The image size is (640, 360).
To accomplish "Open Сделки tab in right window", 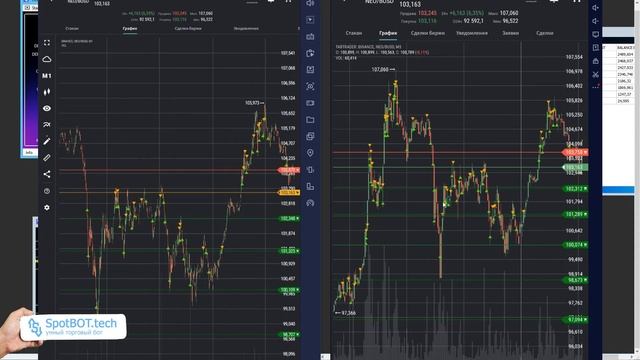I will point(544,33).
